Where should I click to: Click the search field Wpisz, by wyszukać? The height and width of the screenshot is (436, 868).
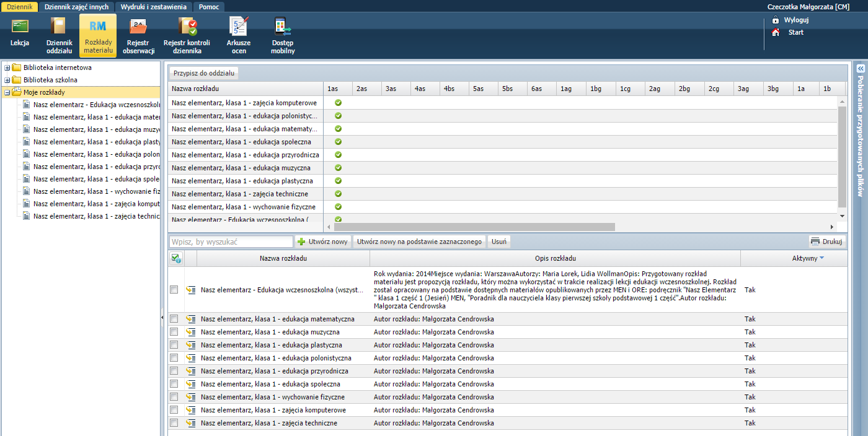231,242
